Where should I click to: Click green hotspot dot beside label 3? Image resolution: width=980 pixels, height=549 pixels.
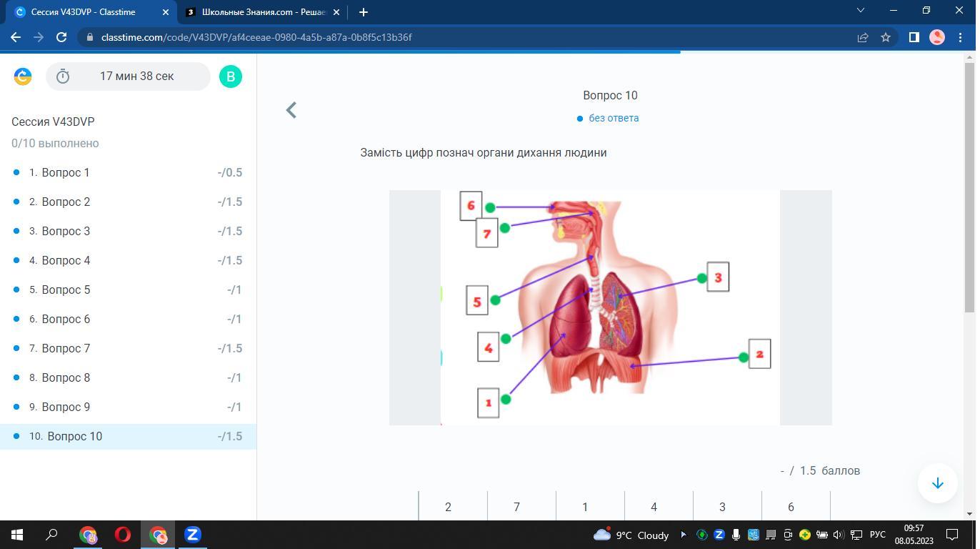(x=702, y=278)
